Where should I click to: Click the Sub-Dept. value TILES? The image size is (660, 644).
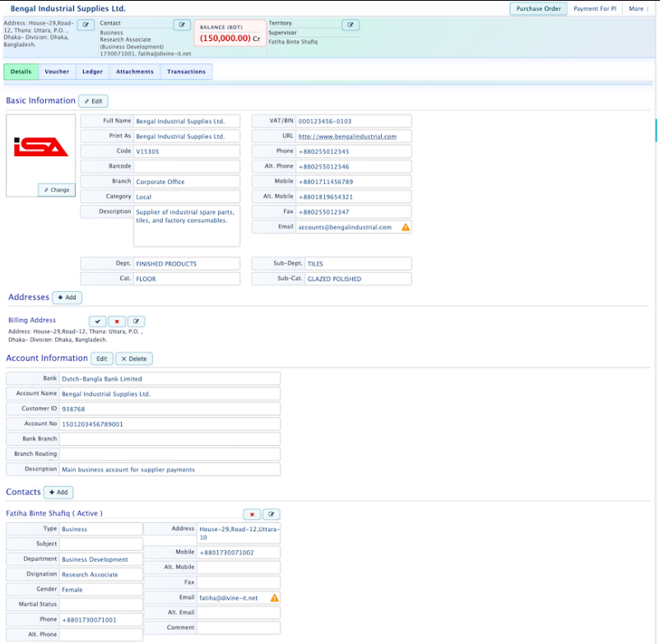point(358,264)
